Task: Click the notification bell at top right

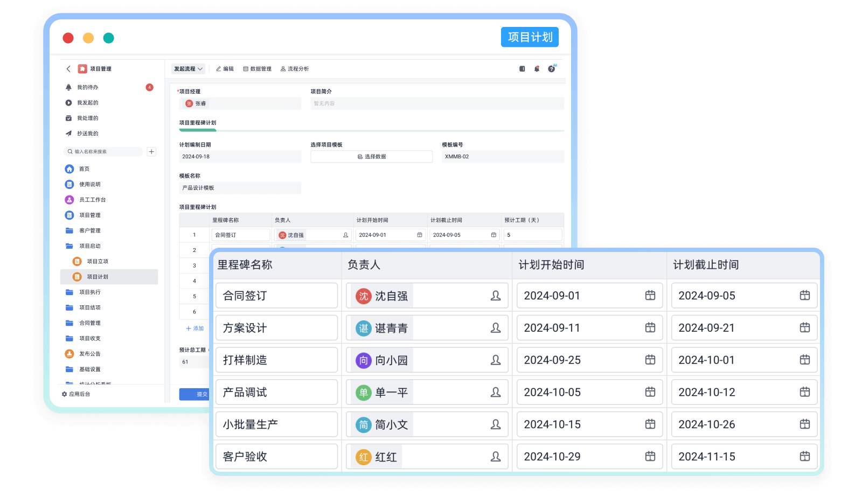Action: [536, 68]
